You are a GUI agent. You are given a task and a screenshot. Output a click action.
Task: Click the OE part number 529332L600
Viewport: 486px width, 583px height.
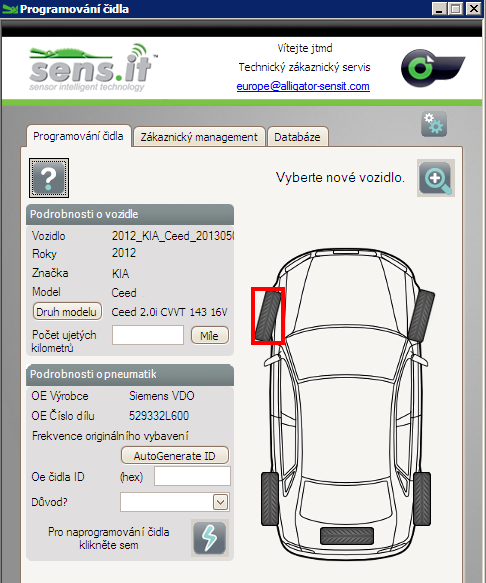point(159,415)
